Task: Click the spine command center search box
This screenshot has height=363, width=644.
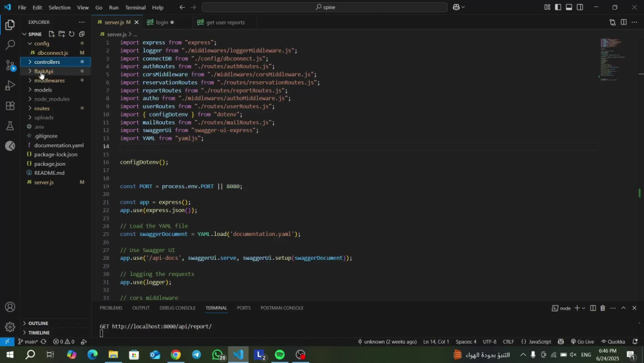Action: [x=325, y=7]
